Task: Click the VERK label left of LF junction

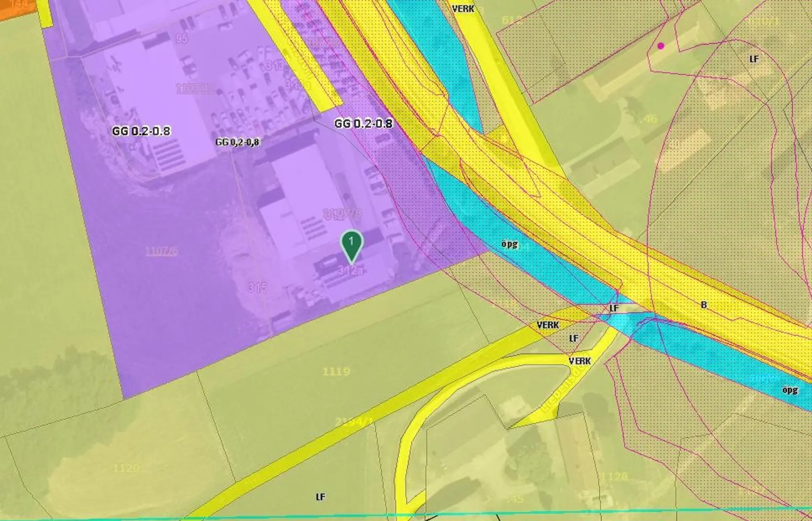Action: pyautogui.click(x=548, y=325)
